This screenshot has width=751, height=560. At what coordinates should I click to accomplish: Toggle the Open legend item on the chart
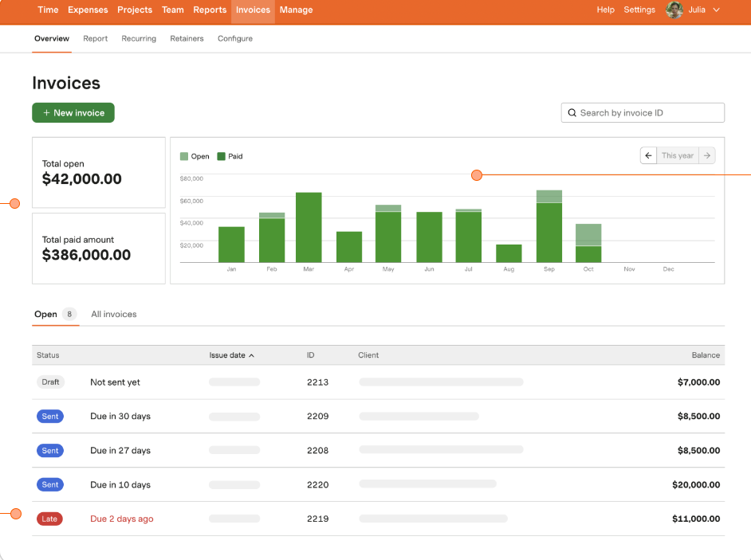coord(192,156)
